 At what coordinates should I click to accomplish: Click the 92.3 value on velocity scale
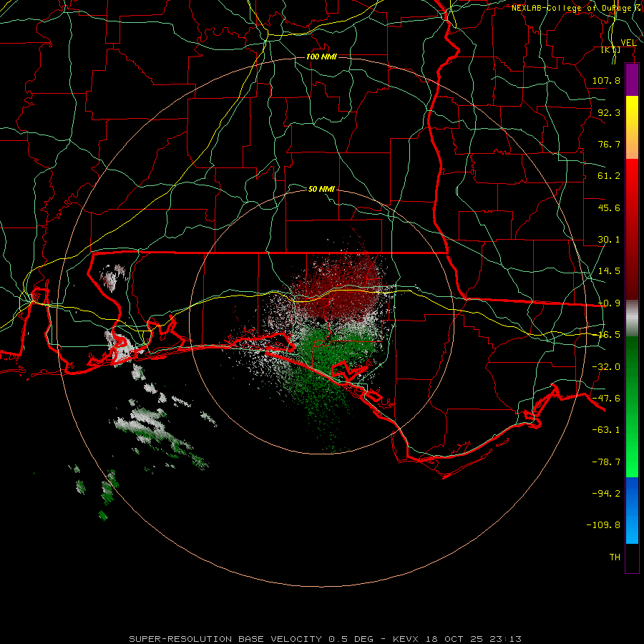pyautogui.click(x=609, y=112)
